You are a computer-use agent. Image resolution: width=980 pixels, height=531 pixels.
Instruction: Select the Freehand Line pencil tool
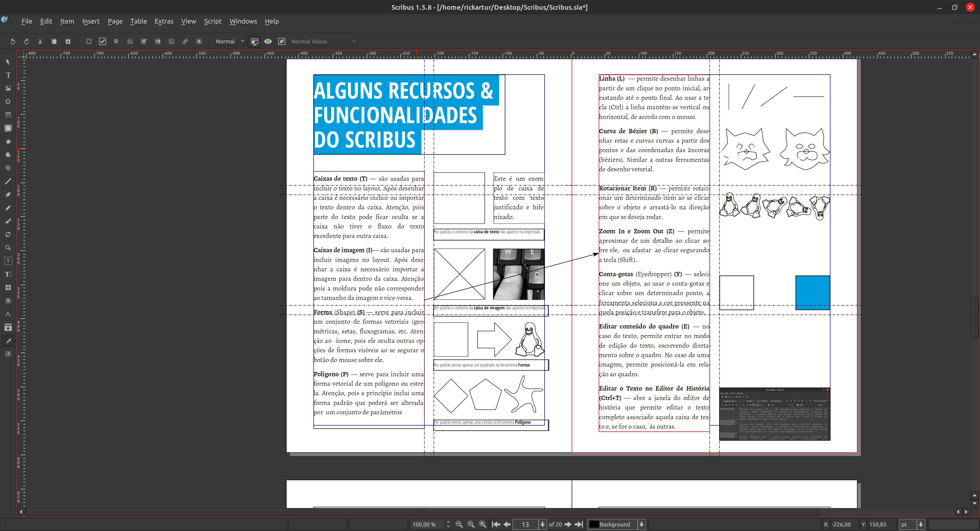point(8,208)
